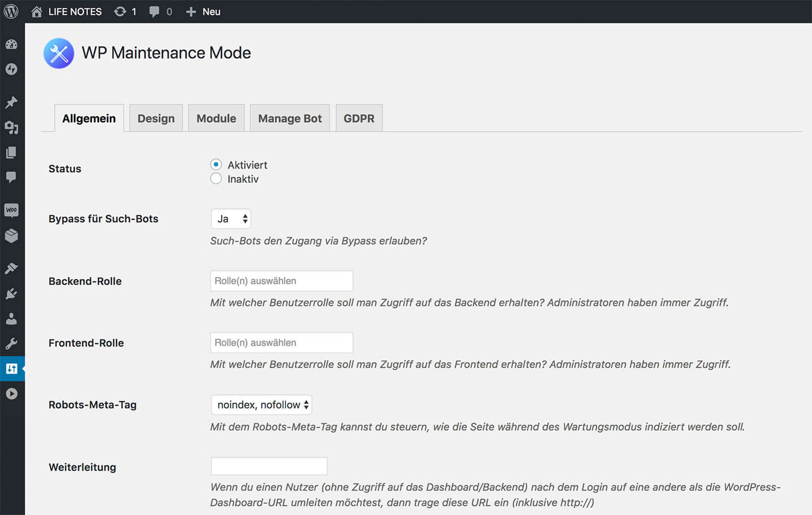Open Comments speech bubble sidebar icon

click(x=11, y=177)
